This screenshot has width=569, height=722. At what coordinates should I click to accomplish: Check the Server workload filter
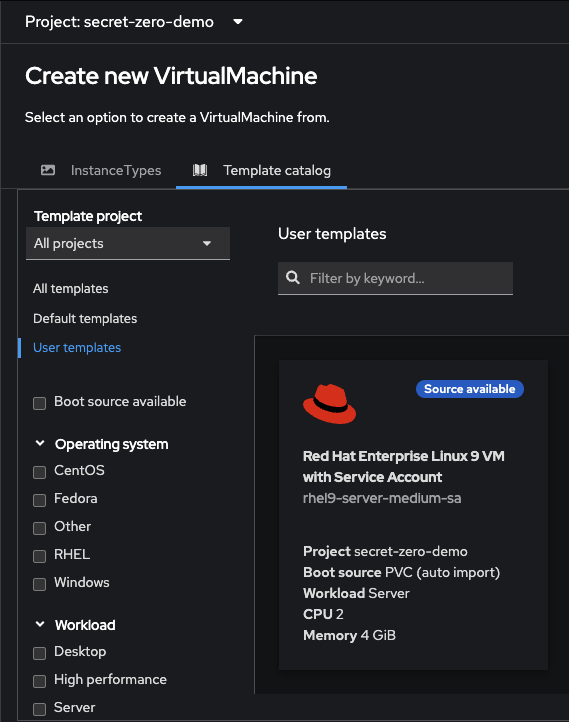coord(40,709)
